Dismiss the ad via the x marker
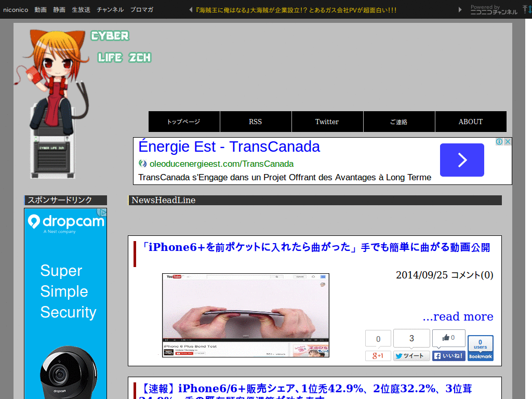 [x=508, y=141]
